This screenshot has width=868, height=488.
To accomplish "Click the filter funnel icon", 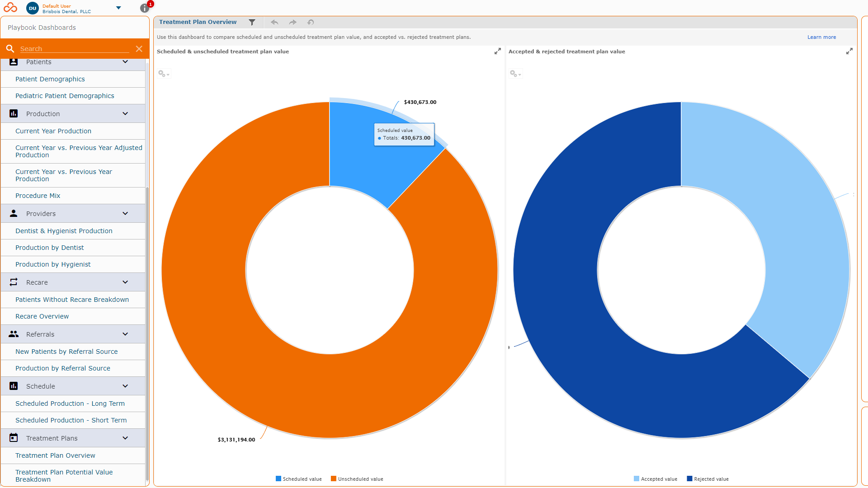I will tap(252, 22).
